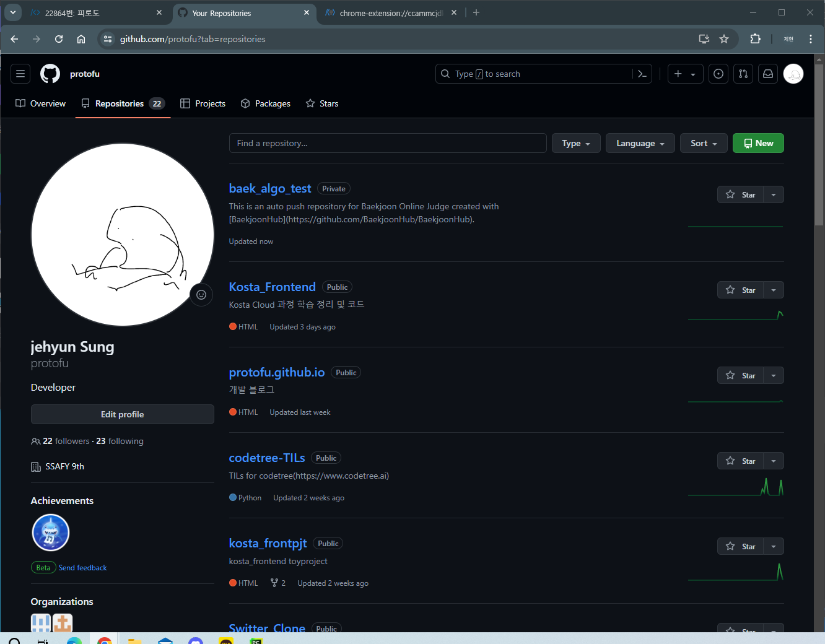Screen dimensions: 825x644
Task: Expand star list dropdown for kosta_frontpjt
Action: 774,546
